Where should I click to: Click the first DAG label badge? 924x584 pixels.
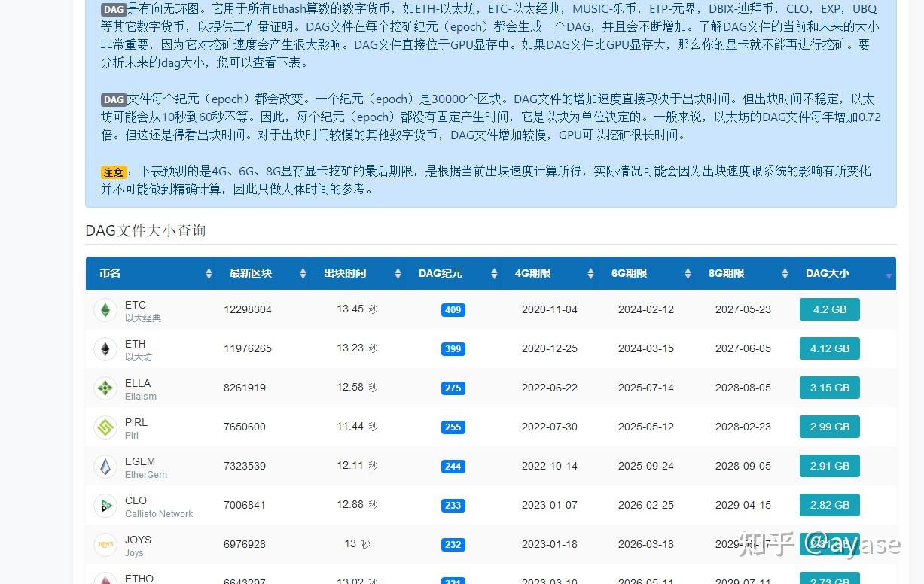click(x=114, y=10)
